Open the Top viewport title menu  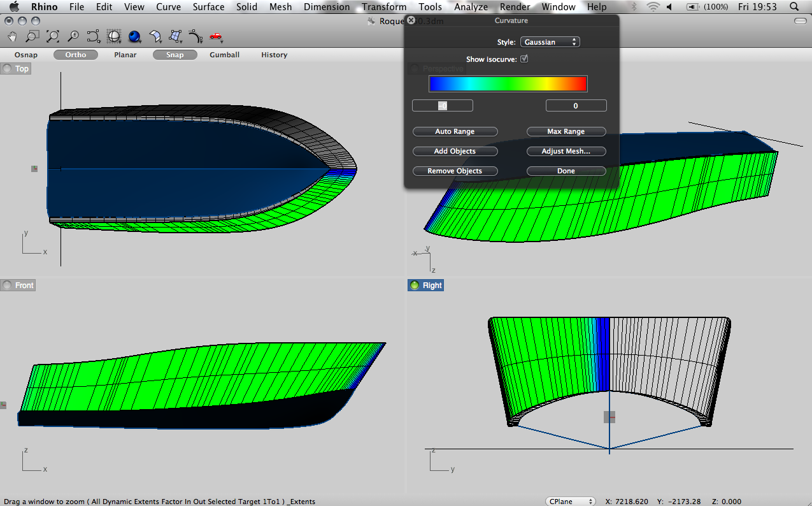(16, 69)
